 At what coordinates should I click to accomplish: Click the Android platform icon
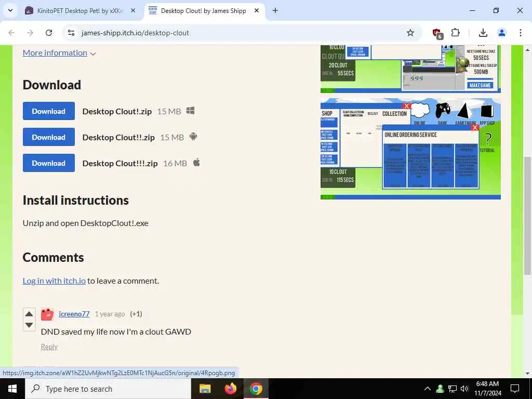pyautogui.click(x=193, y=137)
